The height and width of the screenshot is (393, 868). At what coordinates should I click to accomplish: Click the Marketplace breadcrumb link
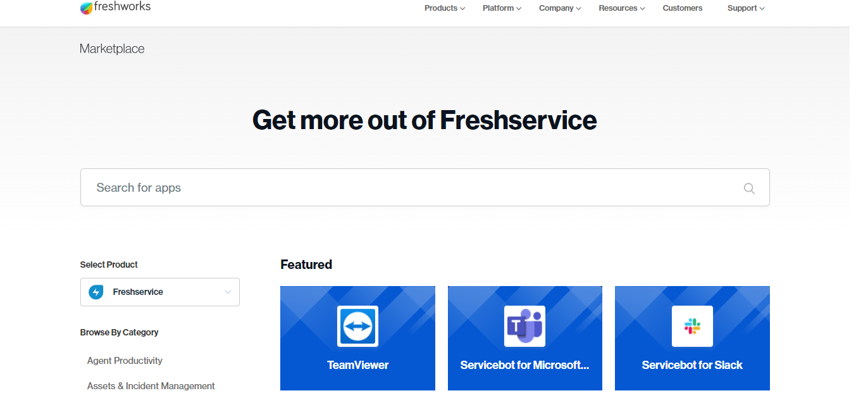[112, 48]
